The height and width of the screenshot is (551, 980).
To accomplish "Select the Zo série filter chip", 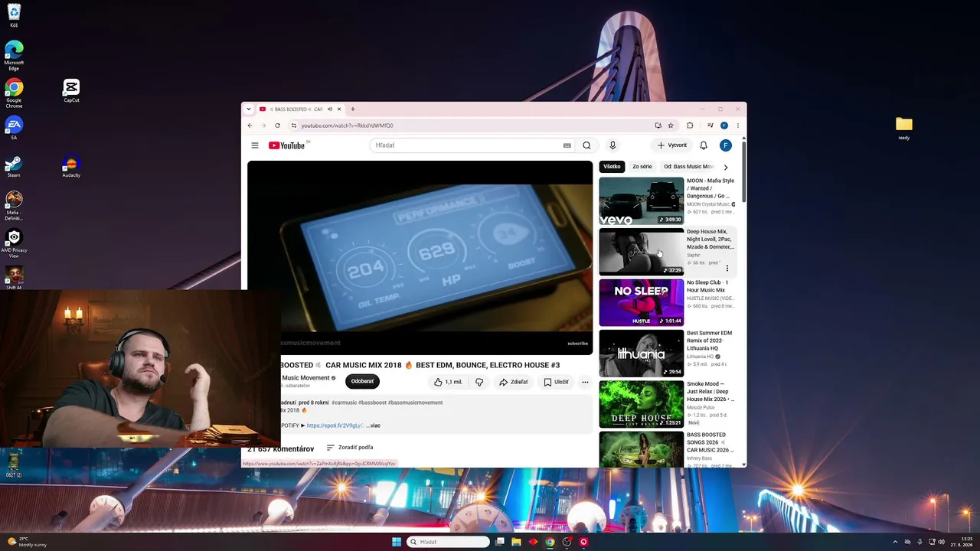I will (x=642, y=167).
